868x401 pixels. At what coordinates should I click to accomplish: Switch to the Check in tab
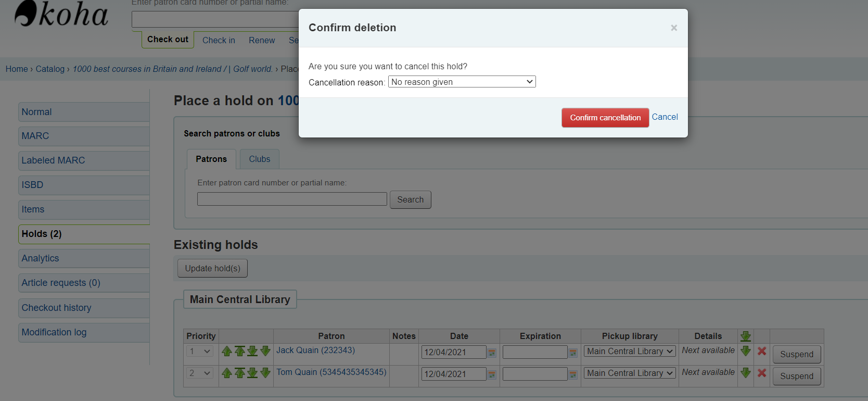219,40
